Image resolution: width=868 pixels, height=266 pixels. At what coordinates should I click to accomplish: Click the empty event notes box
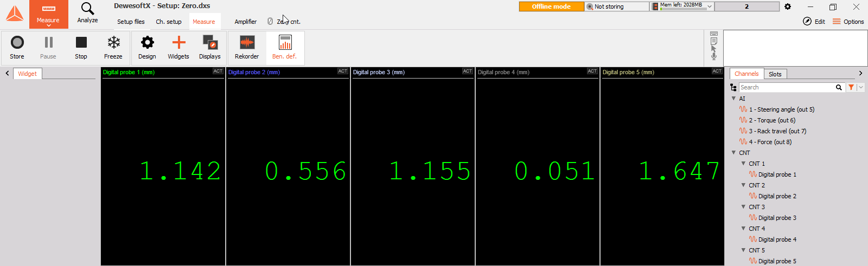[x=795, y=48]
